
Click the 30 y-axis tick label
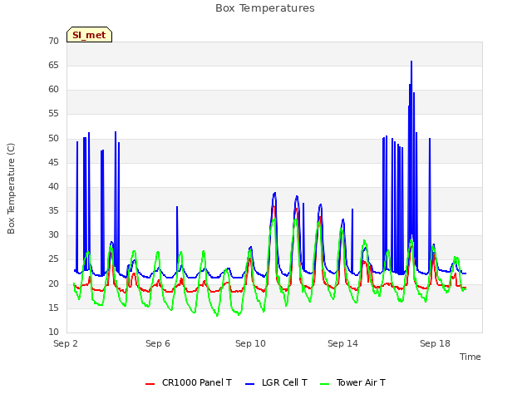click(x=53, y=234)
